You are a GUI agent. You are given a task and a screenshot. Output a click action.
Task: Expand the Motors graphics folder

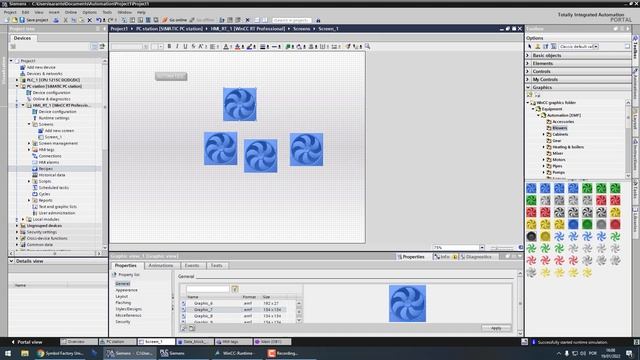point(544,160)
